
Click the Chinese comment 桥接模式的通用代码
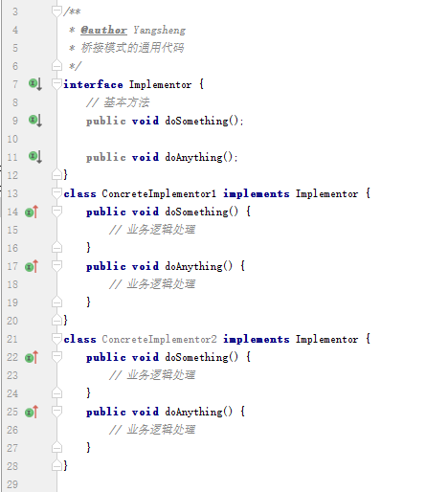pos(132,48)
